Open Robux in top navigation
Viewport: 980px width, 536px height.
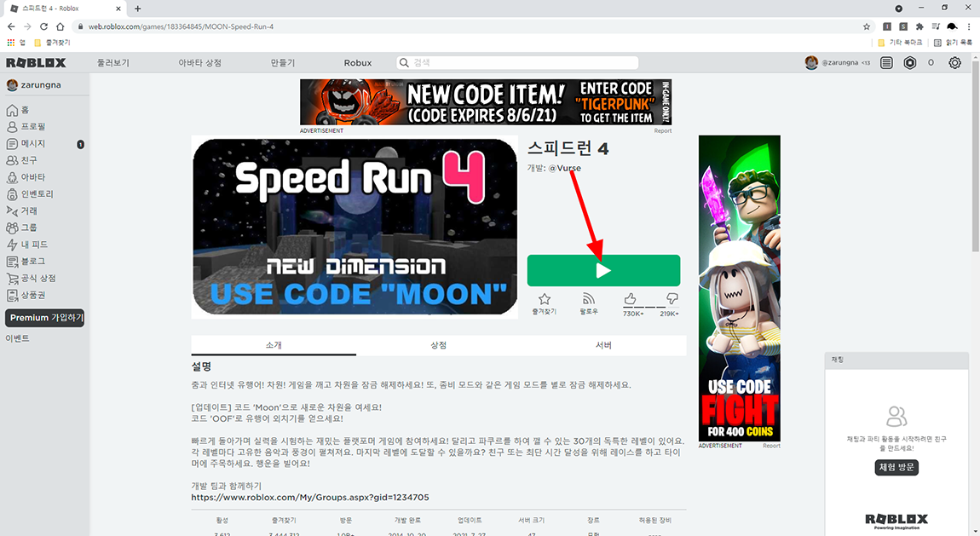[x=358, y=62]
